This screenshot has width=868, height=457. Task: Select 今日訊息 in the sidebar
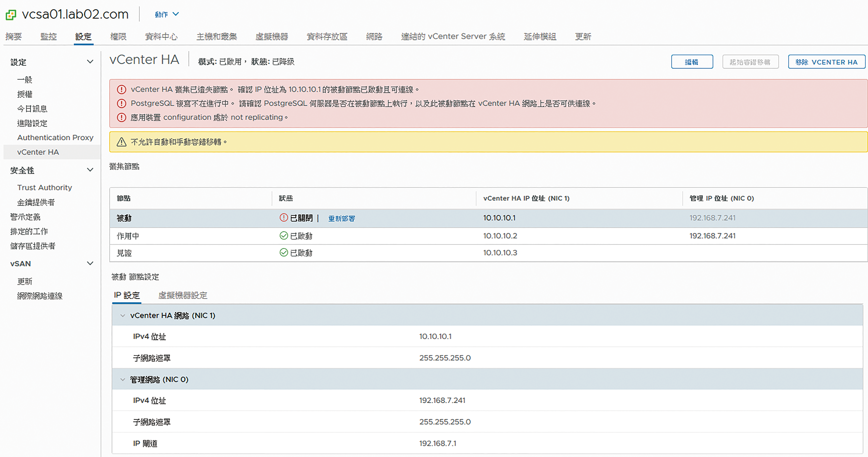pos(32,109)
